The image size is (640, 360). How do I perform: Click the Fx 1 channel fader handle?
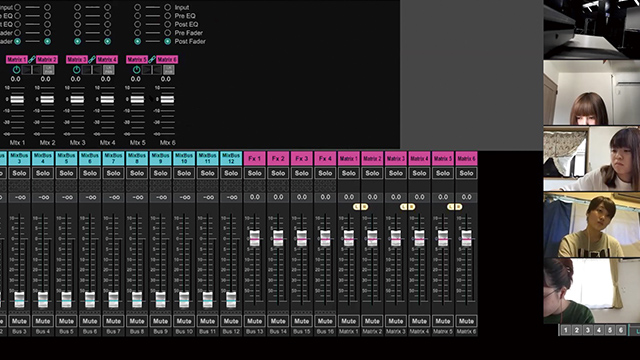coord(255,238)
